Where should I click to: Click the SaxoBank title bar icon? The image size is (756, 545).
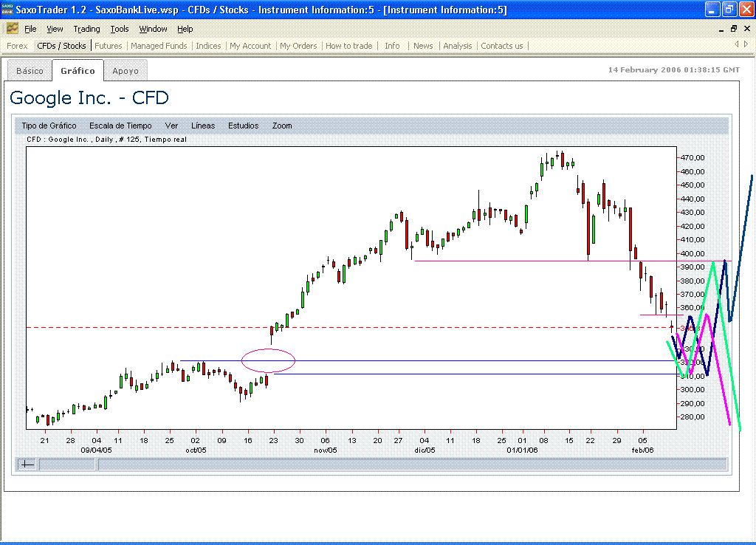(x=7, y=10)
